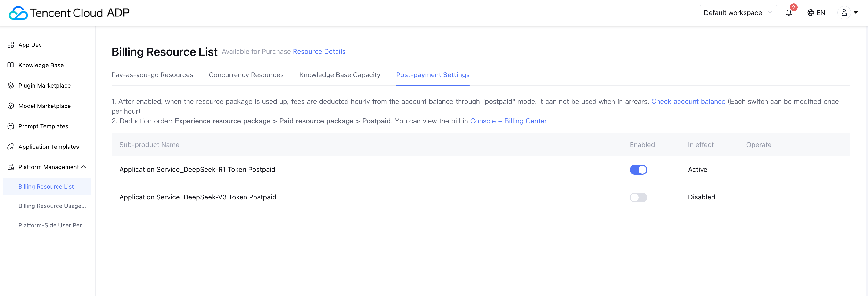This screenshot has width=868, height=296.
Task: Click the Tencent Cloud ADP logo
Action: click(69, 13)
